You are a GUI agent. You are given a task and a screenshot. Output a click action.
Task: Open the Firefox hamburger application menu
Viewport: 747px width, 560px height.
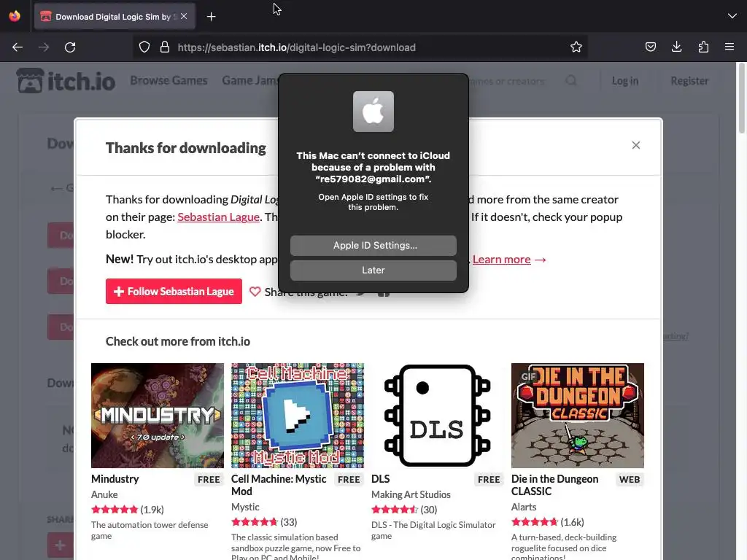(x=729, y=47)
